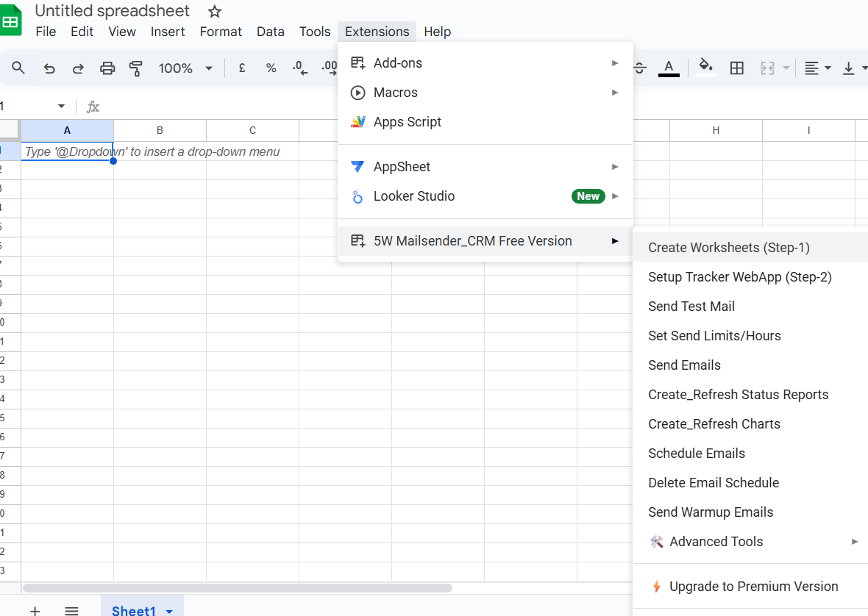Screen dimensions: 868x616
Task: Click the Upgrade lightning bolt icon
Action: tap(657, 586)
